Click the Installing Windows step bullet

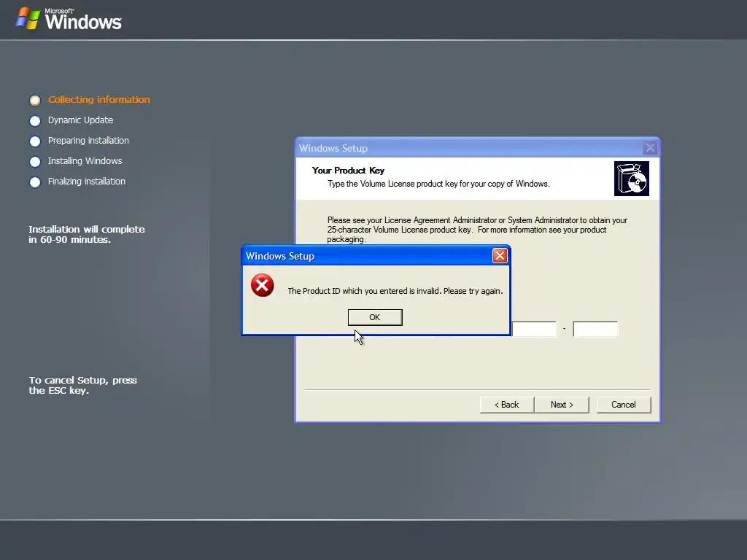[x=35, y=161]
